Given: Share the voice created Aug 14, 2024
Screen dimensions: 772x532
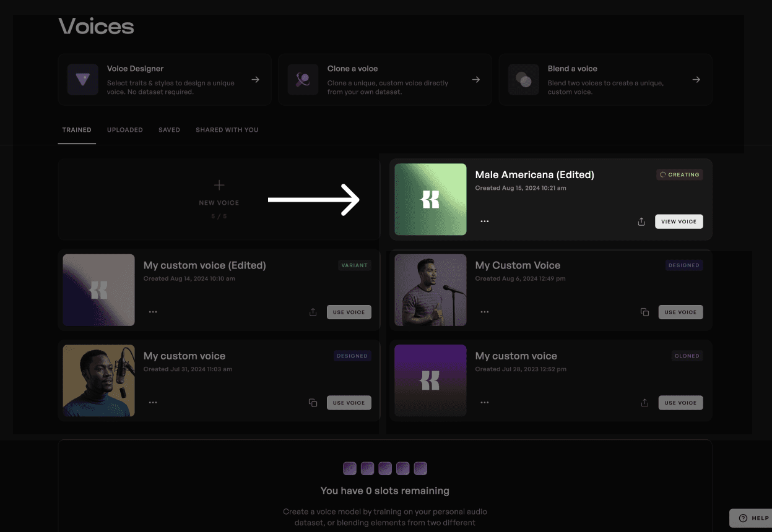Looking at the screenshot, I should [313, 312].
